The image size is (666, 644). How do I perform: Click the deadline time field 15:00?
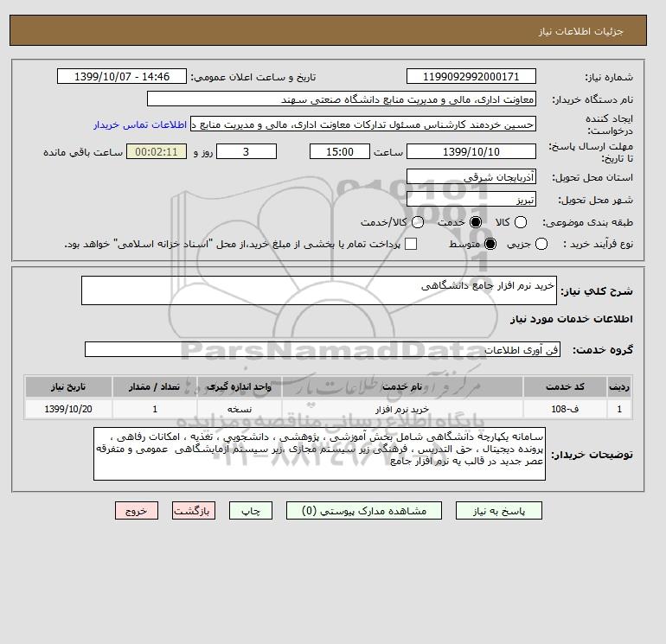point(340,151)
